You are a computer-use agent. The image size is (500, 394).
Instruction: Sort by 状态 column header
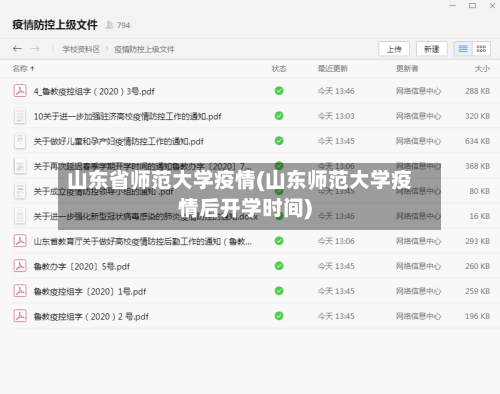pos(279,69)
